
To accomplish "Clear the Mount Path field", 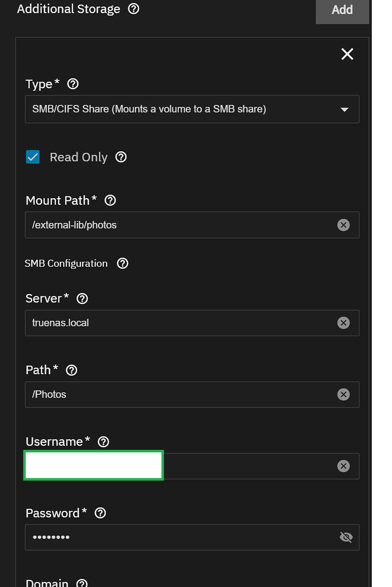I will [x=344, y=225].
